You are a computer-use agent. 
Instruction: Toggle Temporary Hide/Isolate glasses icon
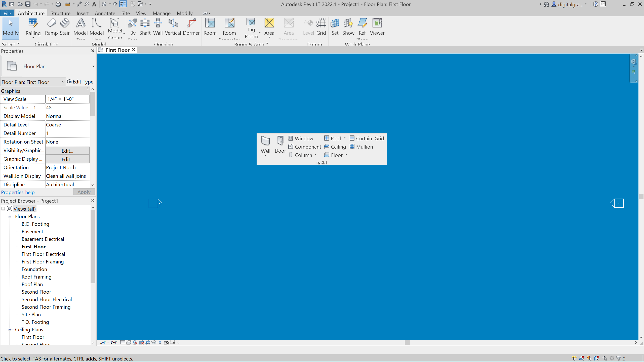(154, 342)
